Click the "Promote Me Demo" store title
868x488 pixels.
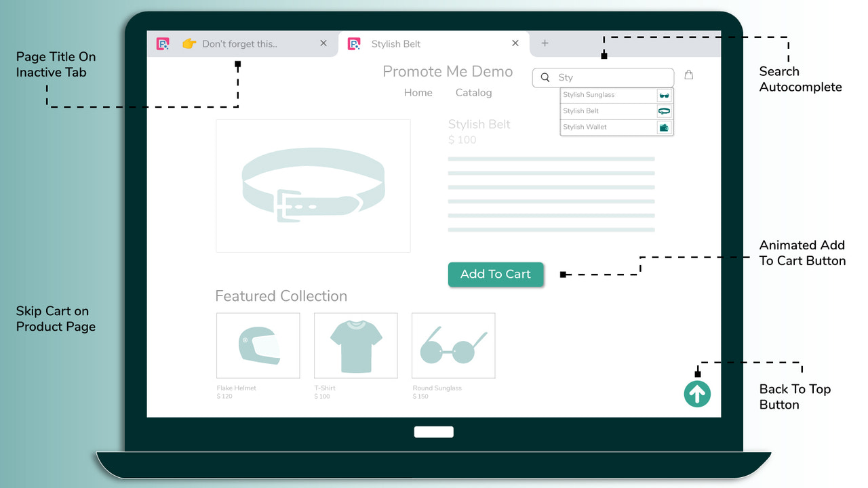(x=448, y=71)
